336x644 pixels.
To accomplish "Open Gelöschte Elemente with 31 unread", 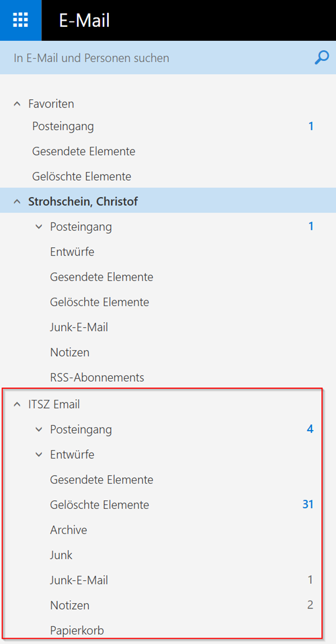I will pos(100,505).
